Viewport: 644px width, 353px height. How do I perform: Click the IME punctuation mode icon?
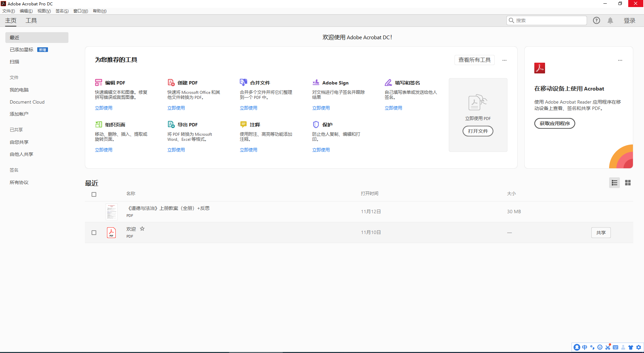592,347
